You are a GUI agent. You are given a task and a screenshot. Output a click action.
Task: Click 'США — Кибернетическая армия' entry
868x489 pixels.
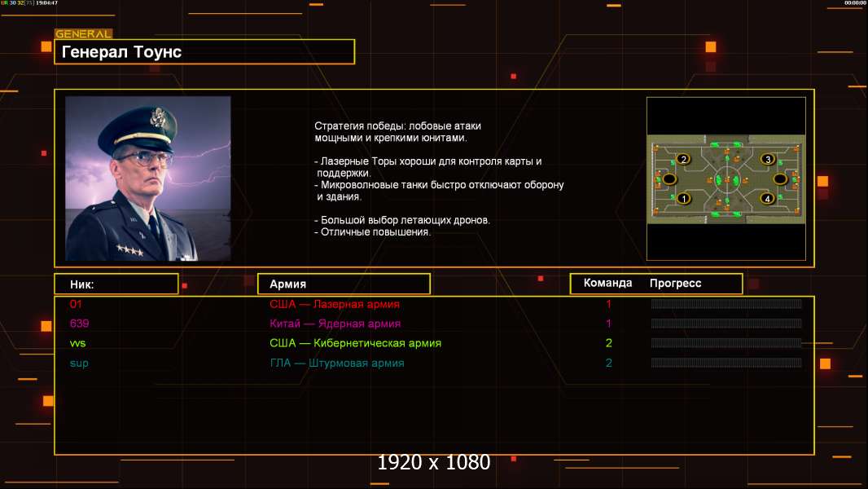(355, 343)
